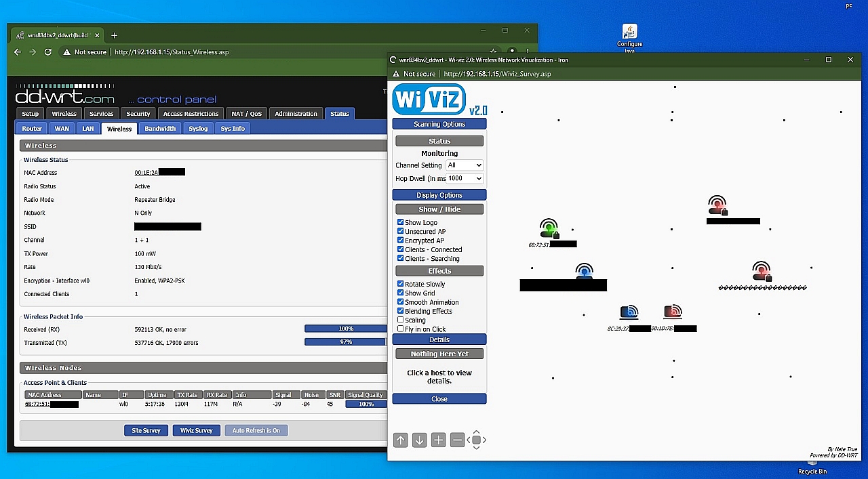Switch to Syslog sub-tab
This screenshot has height=479, width=868.
198,128
